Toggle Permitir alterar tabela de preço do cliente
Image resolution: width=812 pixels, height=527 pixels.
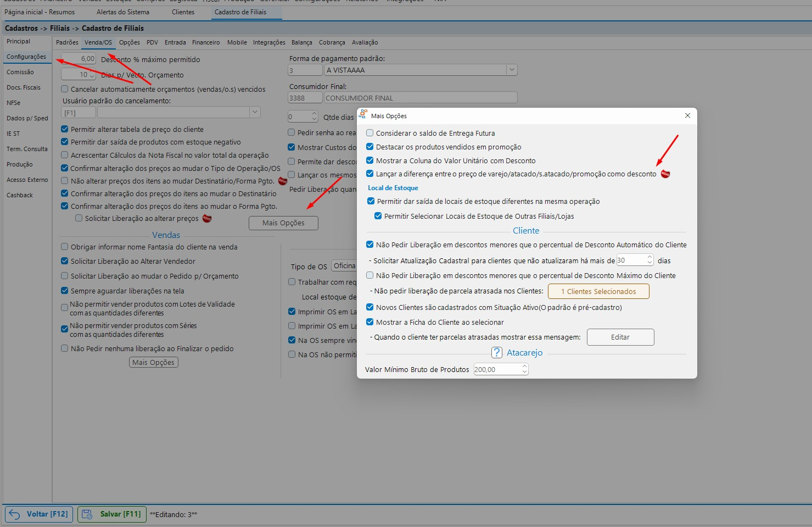65,129
